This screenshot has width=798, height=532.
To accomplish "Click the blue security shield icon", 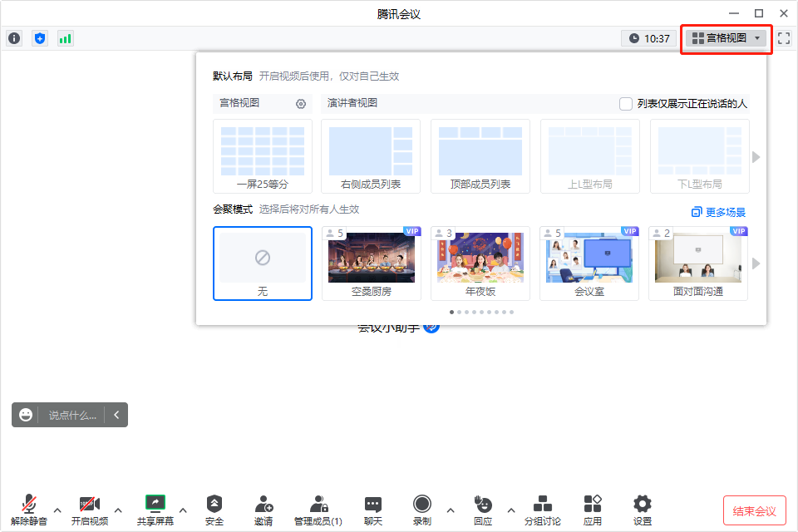I will [40, 38].
